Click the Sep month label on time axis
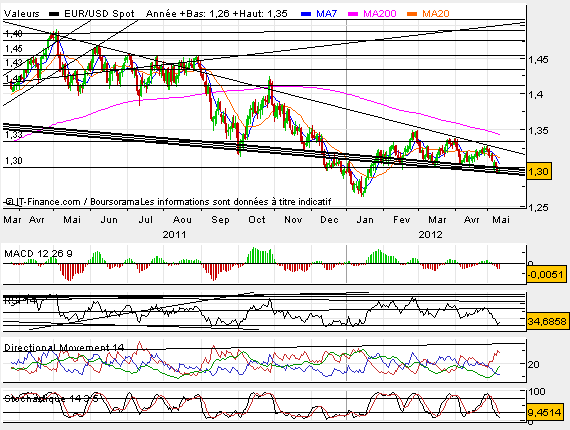The width and height of the screenshot is (570, 430). (220, 220)
